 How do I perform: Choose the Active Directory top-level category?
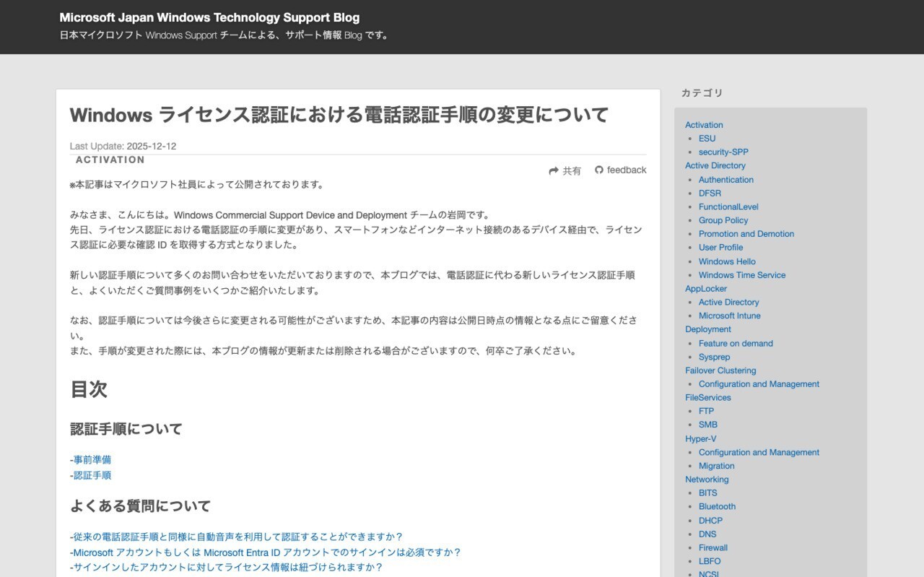click(715, 165)
